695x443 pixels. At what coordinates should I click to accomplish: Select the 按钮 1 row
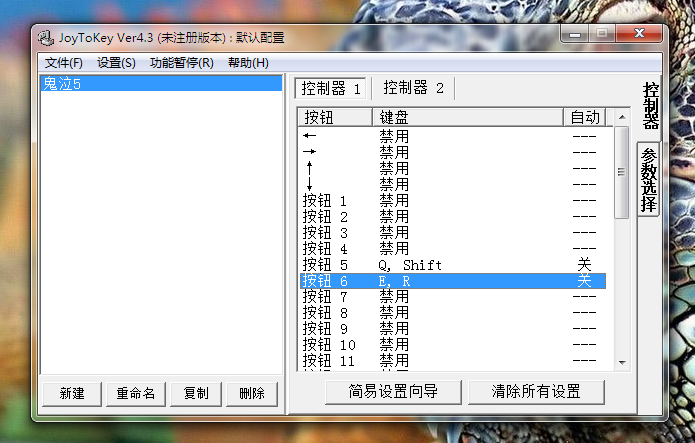coord(453,200)
